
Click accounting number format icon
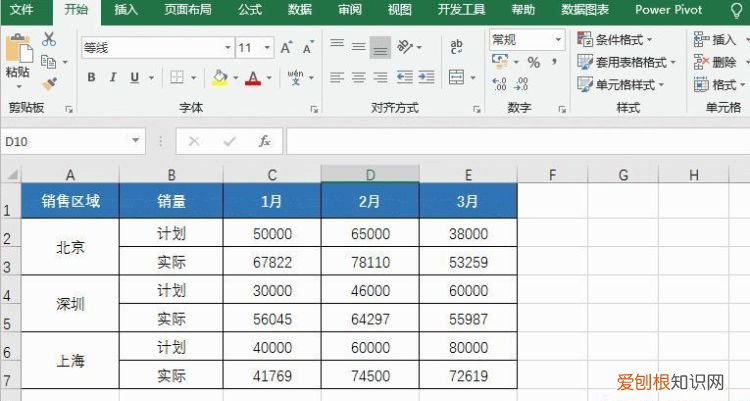[x=500, y=61]
